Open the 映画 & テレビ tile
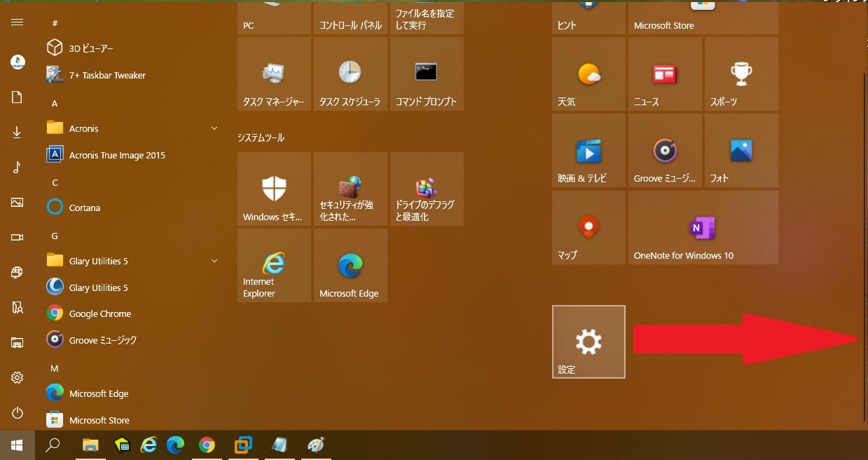Image resolution: width=868 pixels, height=460 pixels. pyautogui.click(x=588, y=151)
